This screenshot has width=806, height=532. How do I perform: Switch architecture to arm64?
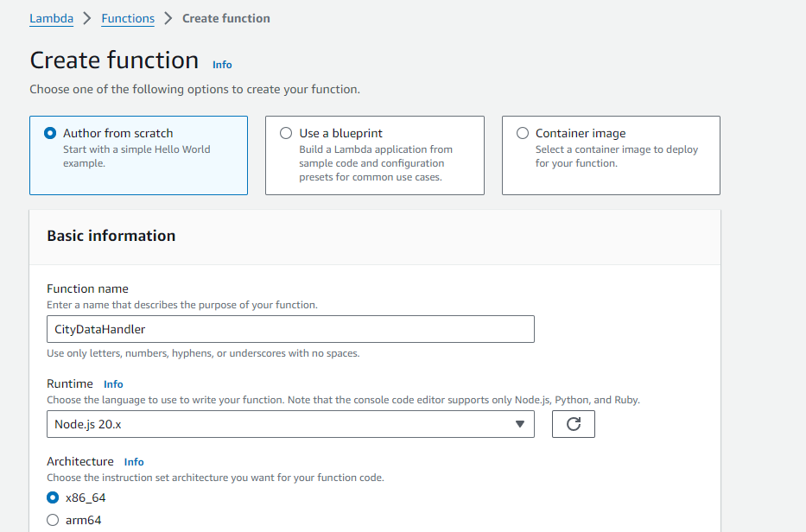pyautogui.click(x=51, y=519)
